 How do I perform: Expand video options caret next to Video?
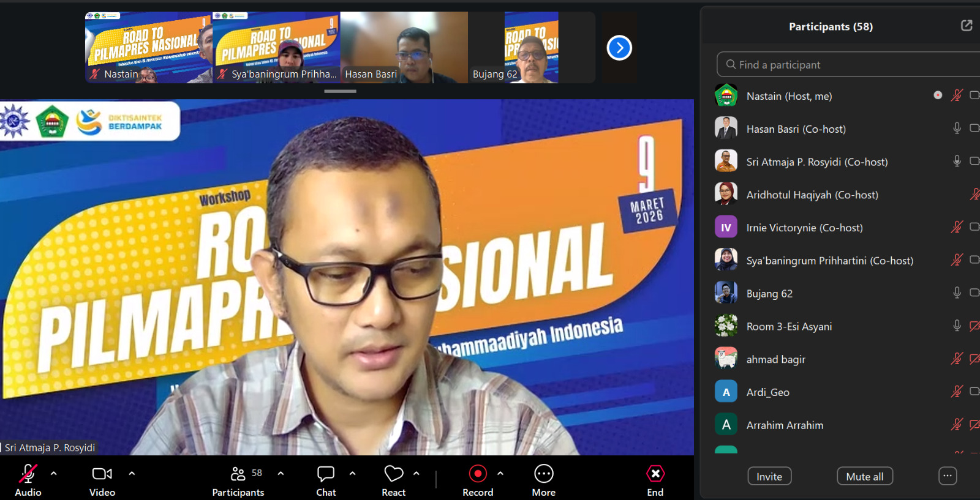132,473
